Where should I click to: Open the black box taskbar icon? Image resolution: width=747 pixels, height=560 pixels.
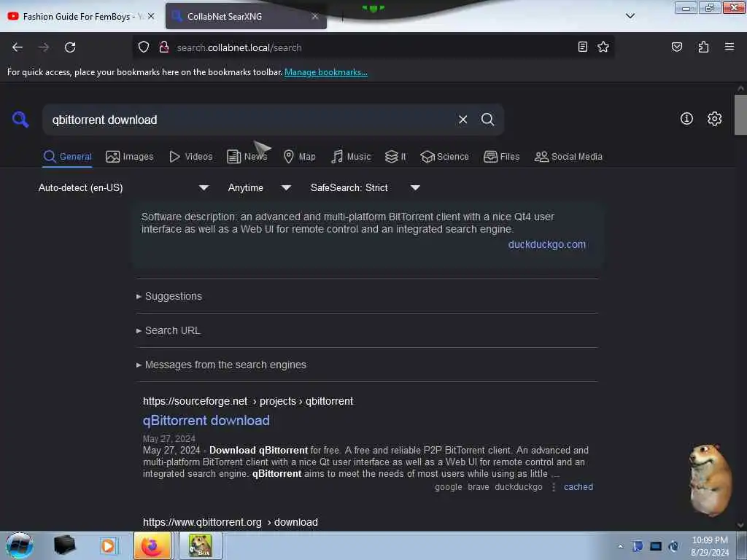[x=65, y=545]
